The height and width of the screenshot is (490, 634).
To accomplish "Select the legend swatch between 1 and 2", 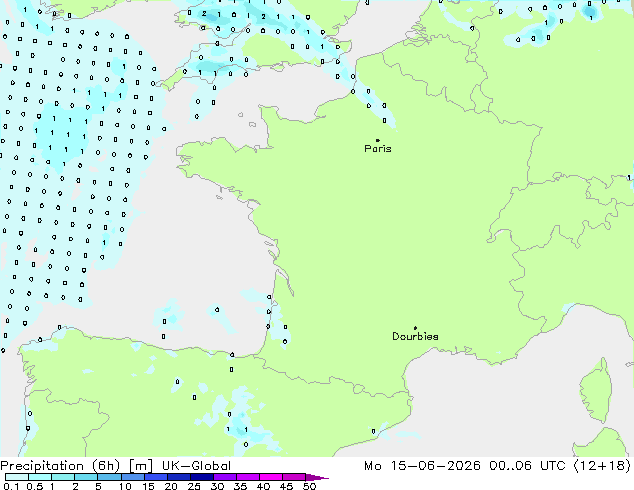I will 63,477.
